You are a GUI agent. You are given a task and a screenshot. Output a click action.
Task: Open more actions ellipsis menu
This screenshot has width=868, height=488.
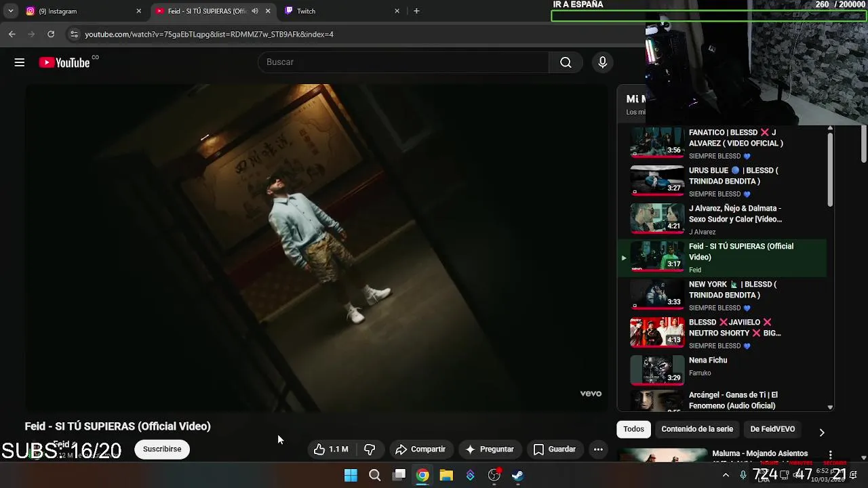[598, 449]
